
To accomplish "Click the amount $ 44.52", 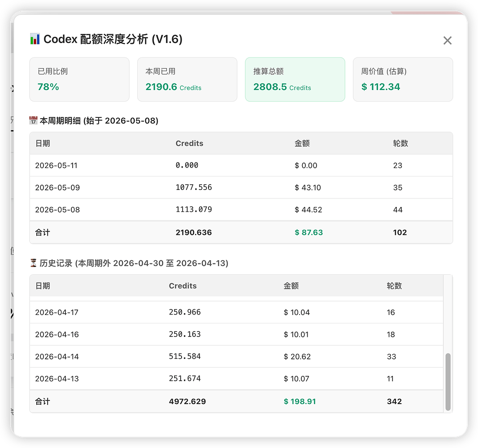I will (308, 210).
